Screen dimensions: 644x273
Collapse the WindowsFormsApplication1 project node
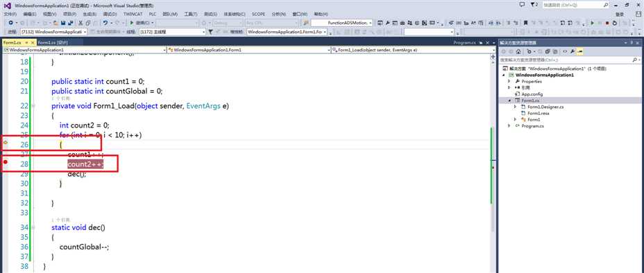503,75
